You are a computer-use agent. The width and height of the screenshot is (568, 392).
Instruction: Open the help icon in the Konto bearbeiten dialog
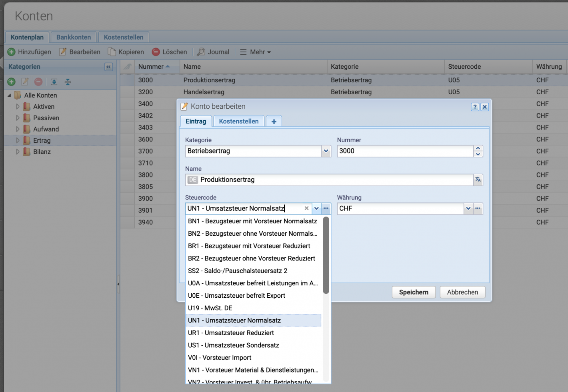[475, 107]
